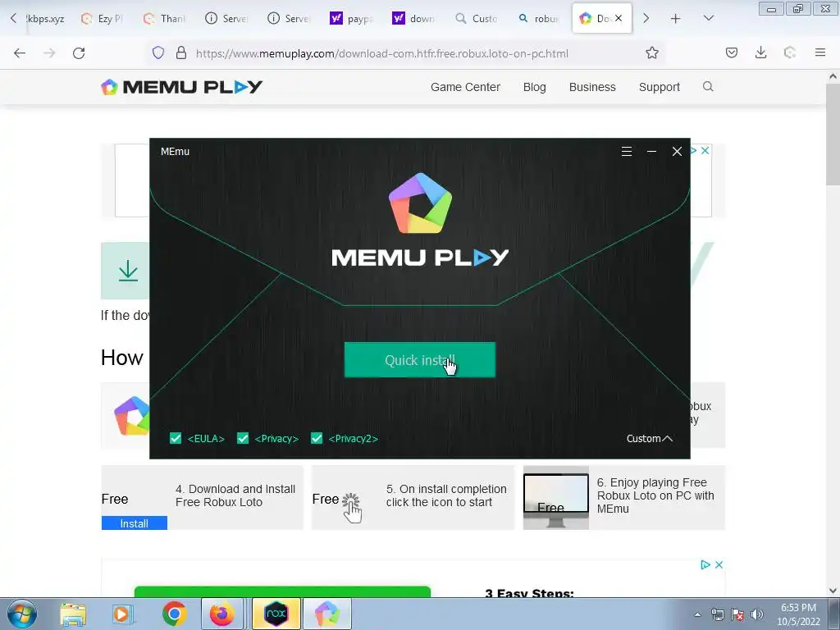Show hidden tray icons arrow

click(x=697, y=614)
